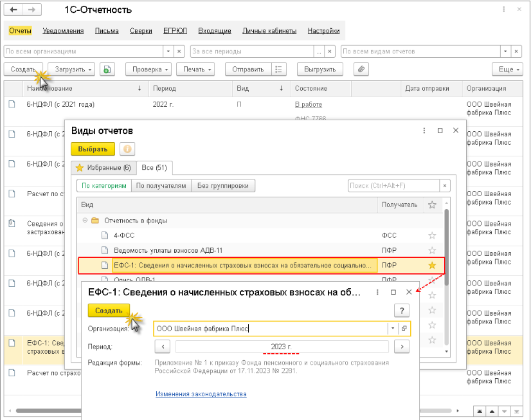Add Ведомость уплаты взносов АДВ-11 to favorites
Screen dimensions: 531x420
pos(432,250)
